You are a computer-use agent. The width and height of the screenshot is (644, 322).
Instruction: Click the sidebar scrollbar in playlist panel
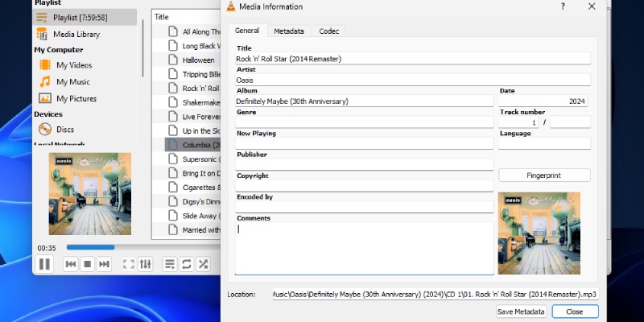(142, 48)
